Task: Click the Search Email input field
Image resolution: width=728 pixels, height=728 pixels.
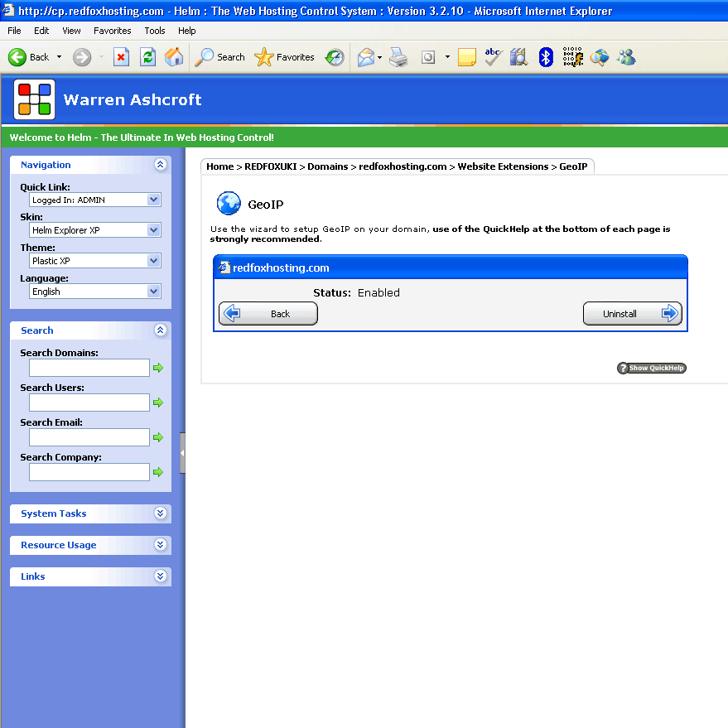Action: tap(89, 437)
